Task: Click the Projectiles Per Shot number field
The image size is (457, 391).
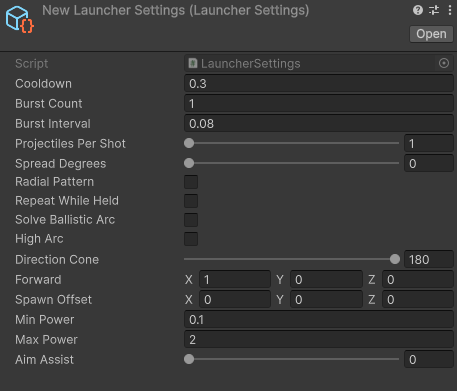Action: point(429,143)
